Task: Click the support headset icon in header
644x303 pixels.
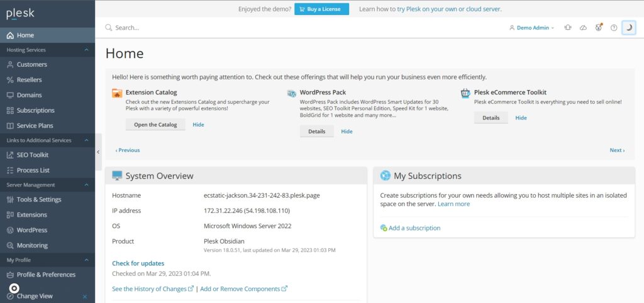Action: pos(568,28)
